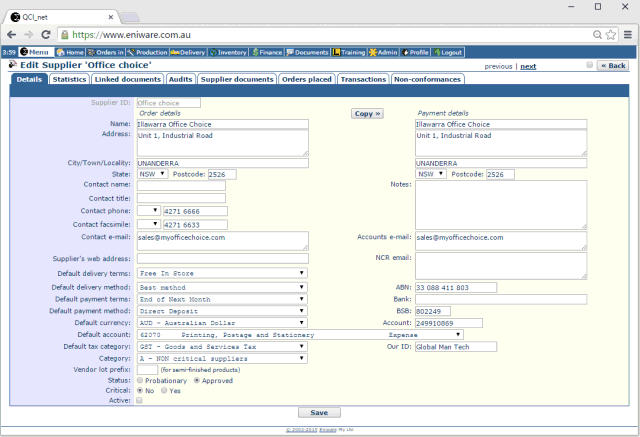Image resolution: width=640 pixels, height=437 pixels.
Task: Switch to the Supplier documents tab
Action: tap(237, 79)
